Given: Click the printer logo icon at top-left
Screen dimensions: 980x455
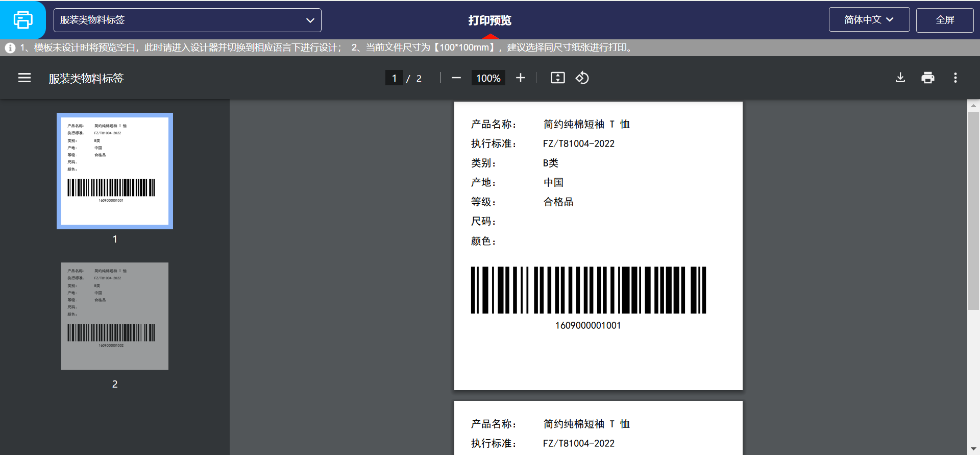Looking at the screenshot, I should [23, 20].
